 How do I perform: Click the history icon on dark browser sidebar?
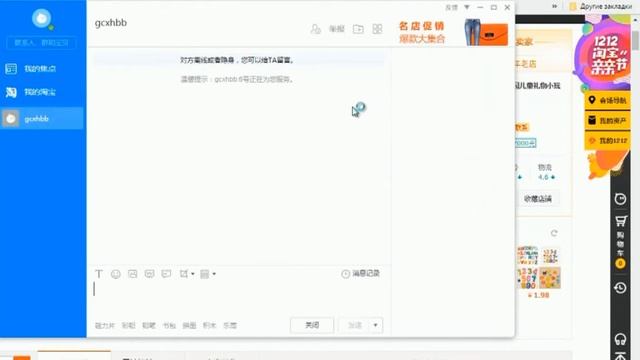click(620, 288)
